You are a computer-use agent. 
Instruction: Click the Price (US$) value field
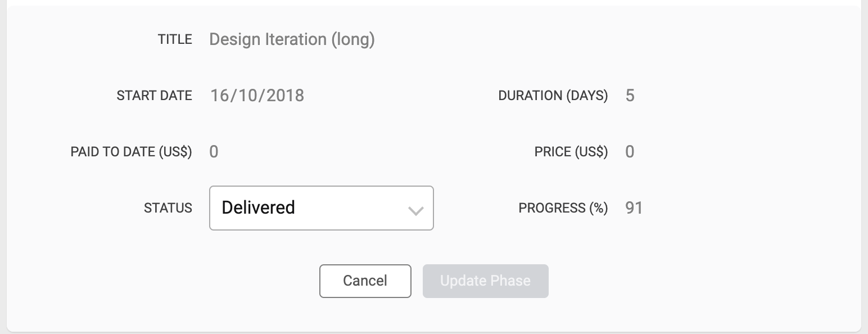pyautogui.click(x=630, y=152)
